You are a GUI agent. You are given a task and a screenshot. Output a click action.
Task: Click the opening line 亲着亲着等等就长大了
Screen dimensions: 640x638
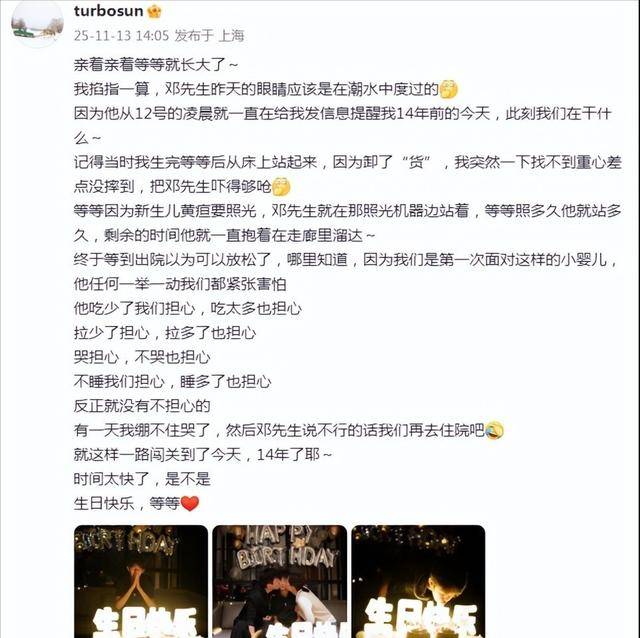coord(156,65)
